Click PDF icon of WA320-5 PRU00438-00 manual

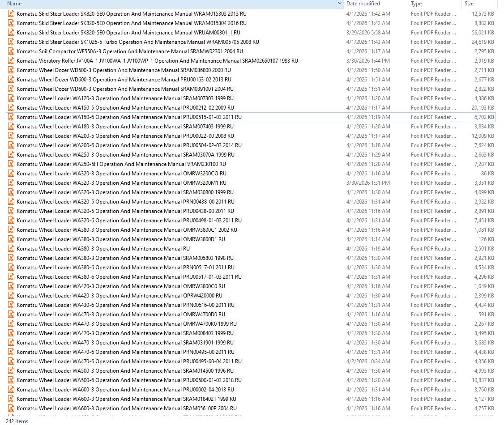tap(11, 211)
